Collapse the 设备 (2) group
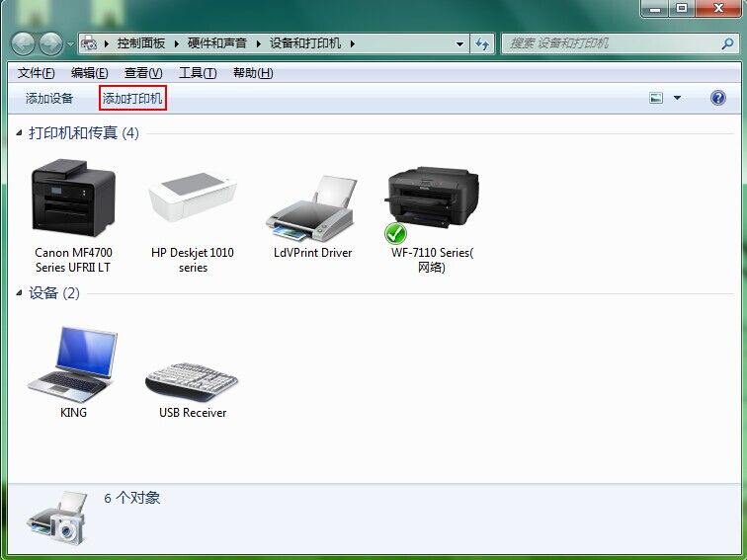The width and height of the screenshot is (747, 560). tap(19, 293)
